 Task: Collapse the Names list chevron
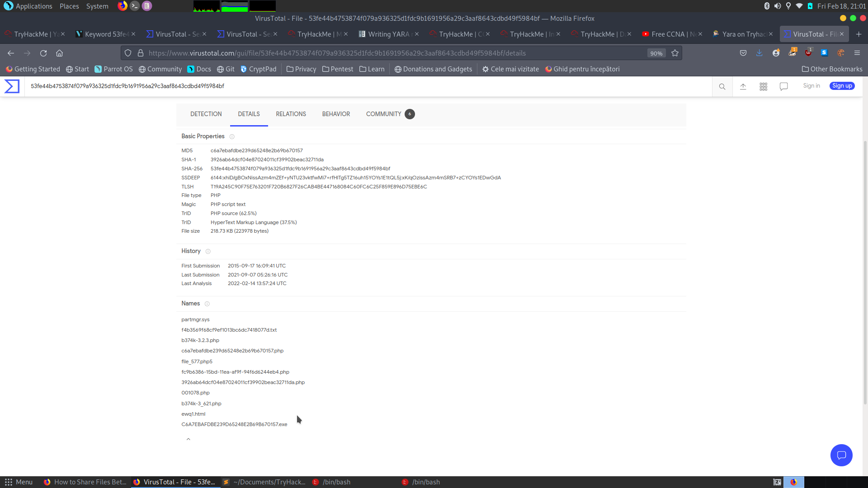click(189, 439)
